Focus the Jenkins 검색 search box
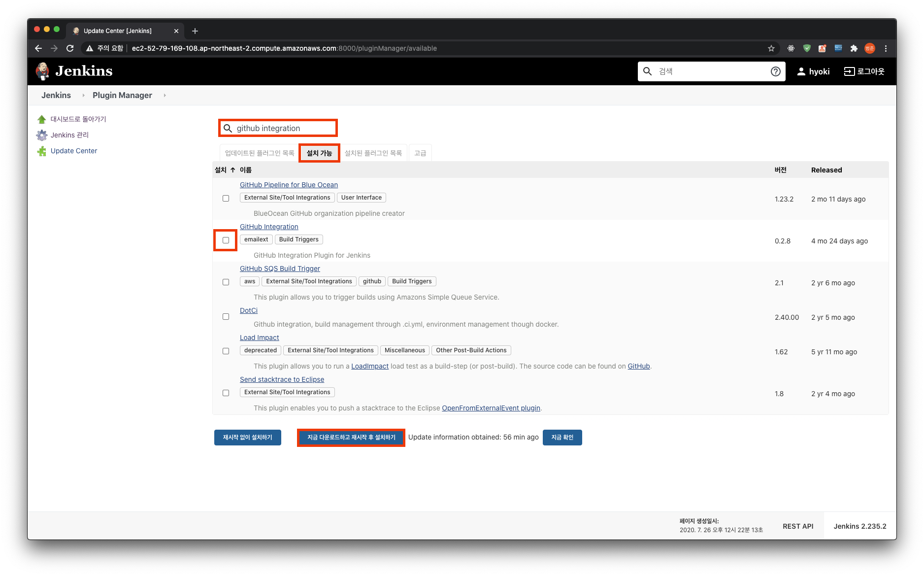Screen dimensions: 924x576 click(x=711, y=71)
